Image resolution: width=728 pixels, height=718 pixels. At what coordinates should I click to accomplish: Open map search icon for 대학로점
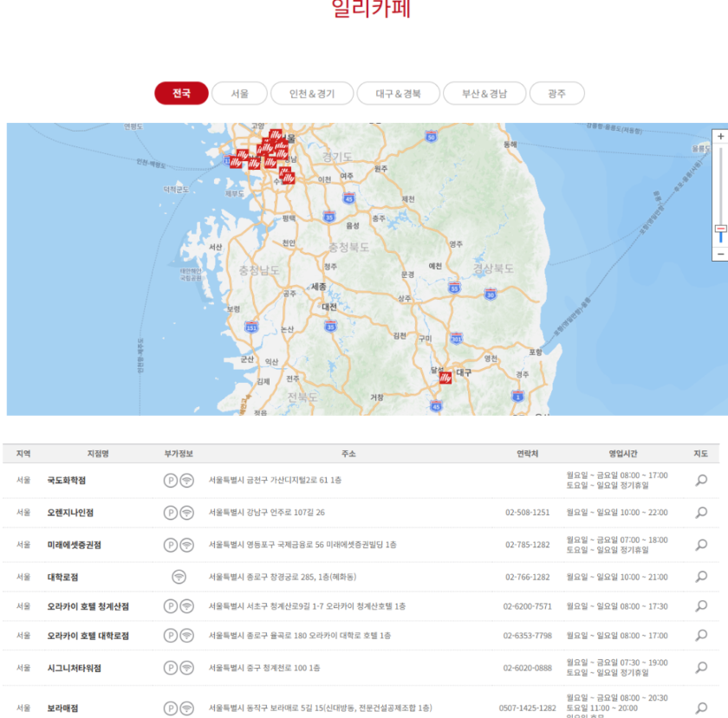click(701, 577)
